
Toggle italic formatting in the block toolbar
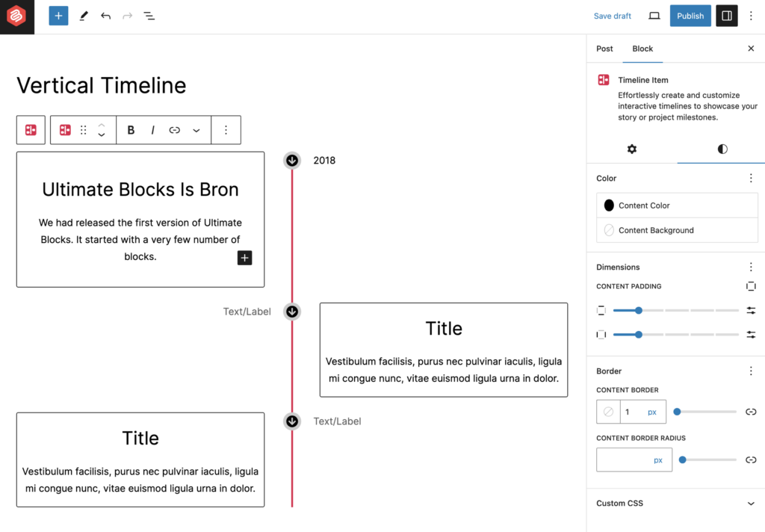pos(152,130)
